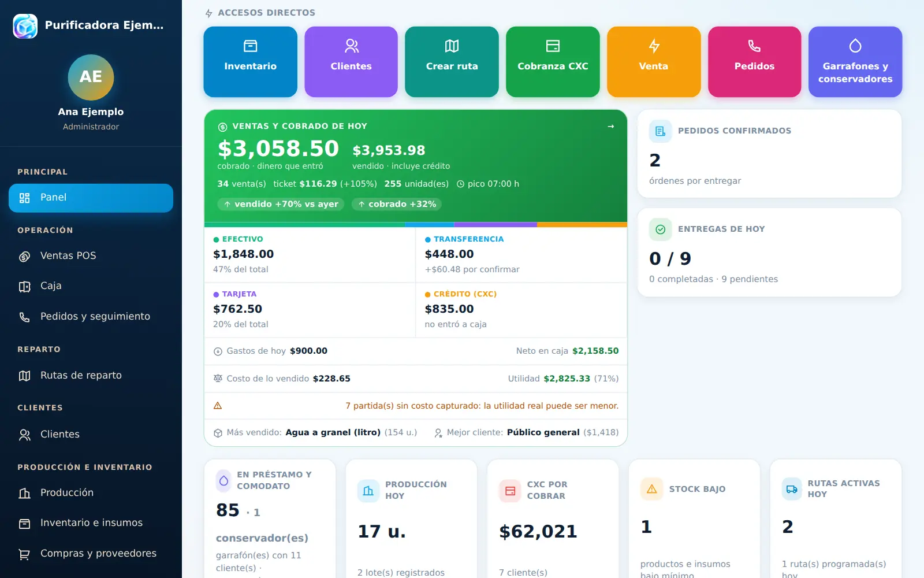Screen dimensions: 924x578
Task: Click the '0 / 9' entregas count
Action: click(670, 258)
